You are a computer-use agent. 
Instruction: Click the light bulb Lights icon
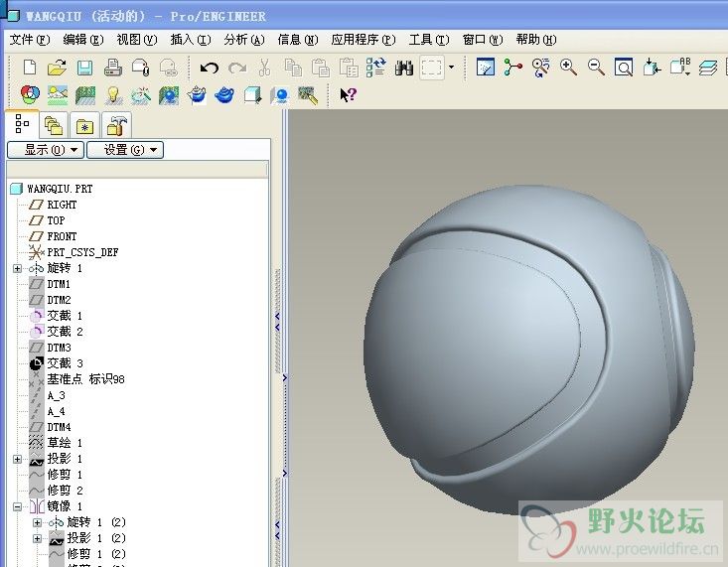coord(113,95)
